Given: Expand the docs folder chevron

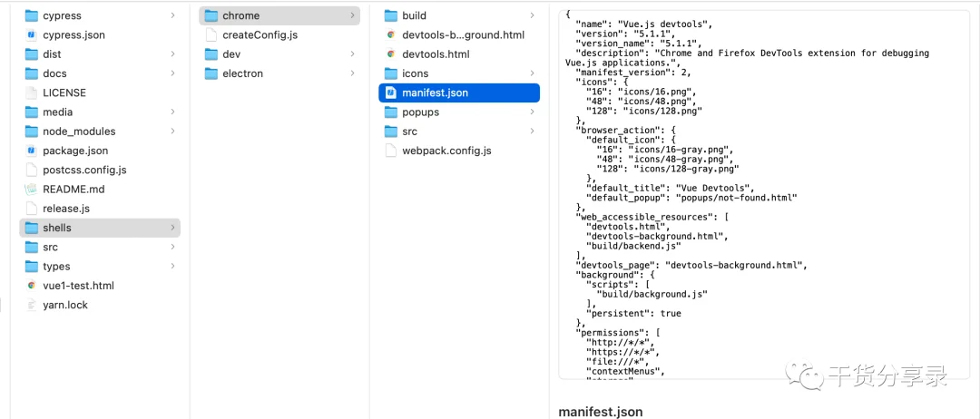Looking at the screenshot, I should click(172, 73).
